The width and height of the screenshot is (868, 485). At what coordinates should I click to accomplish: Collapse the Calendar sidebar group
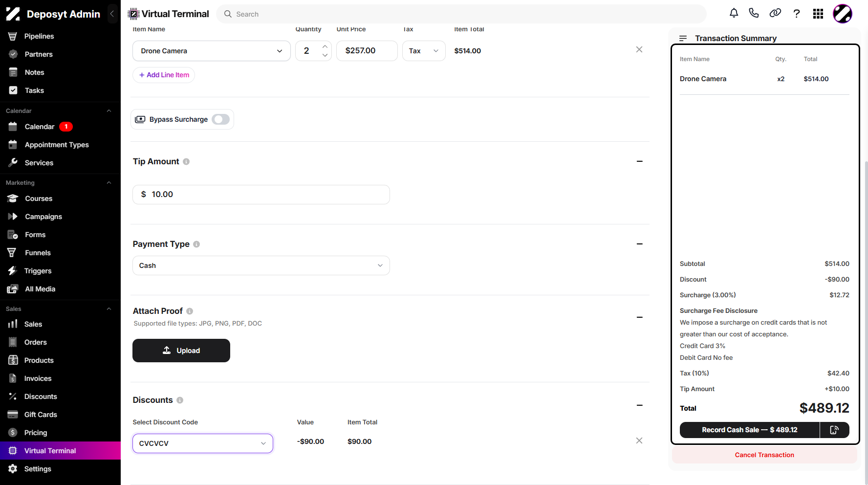click(109, 111)
